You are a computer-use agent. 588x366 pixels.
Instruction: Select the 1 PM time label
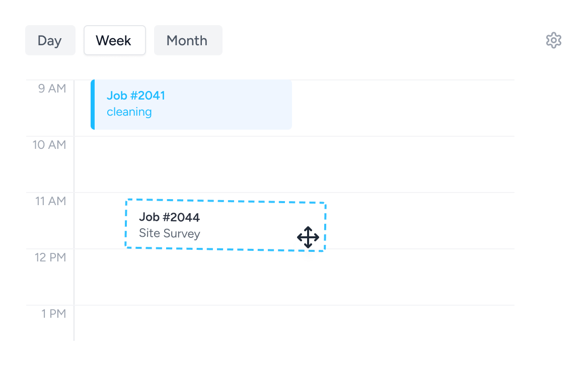click(54, 314)
